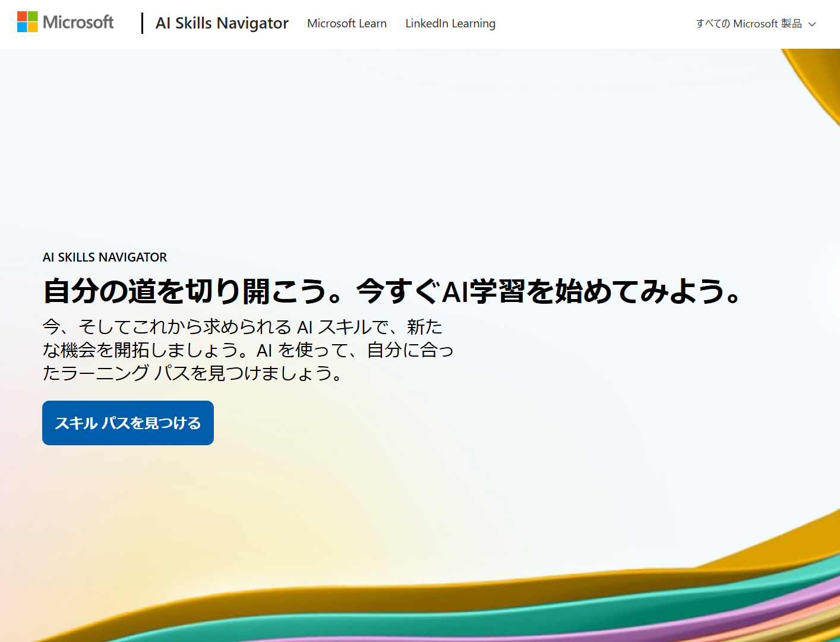Click the blue call-to-action button

coord(127,423)
